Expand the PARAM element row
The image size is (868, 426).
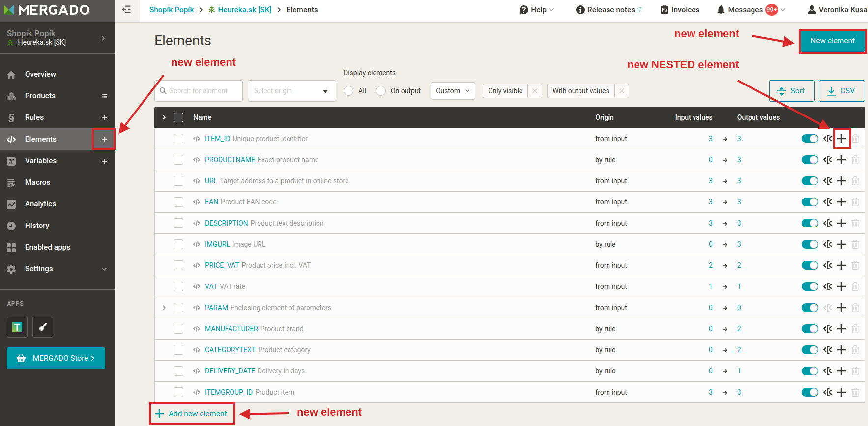coord(164,308)
